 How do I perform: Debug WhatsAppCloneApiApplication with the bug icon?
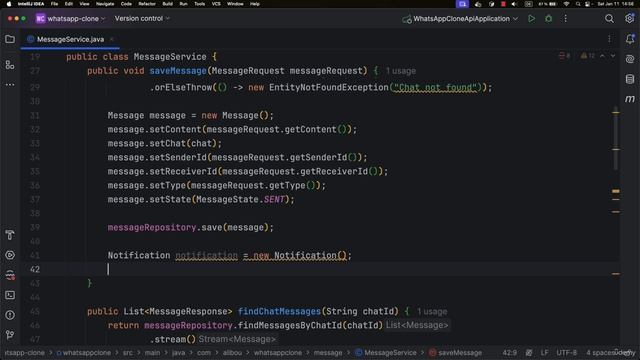[x=549, y=18]
